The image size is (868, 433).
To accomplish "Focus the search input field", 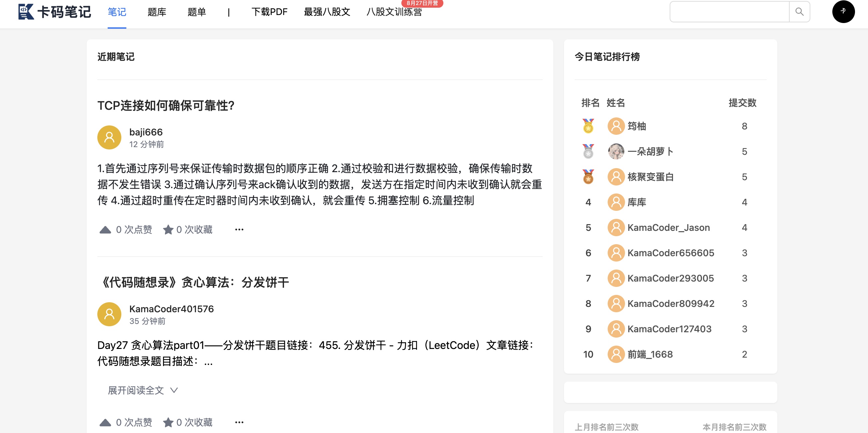I will pyautogui.click(x=729, y=12).
